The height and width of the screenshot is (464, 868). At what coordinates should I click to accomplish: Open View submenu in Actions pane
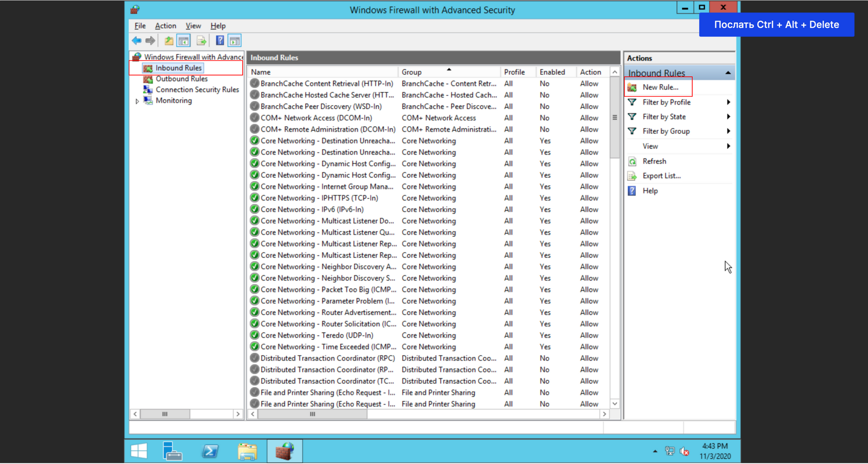[x=679, y=146]
